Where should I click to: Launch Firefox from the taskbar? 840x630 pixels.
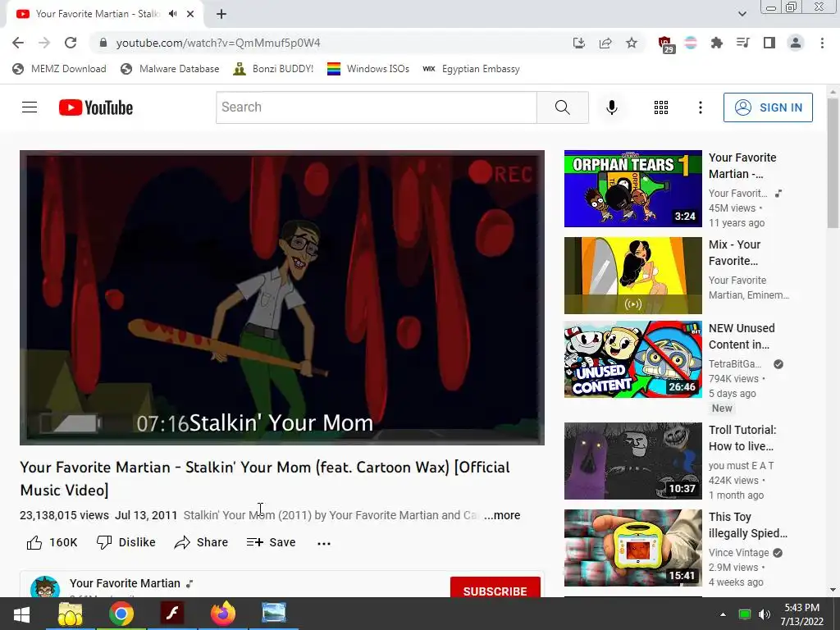pyautogui.click(x=223, y=614)
